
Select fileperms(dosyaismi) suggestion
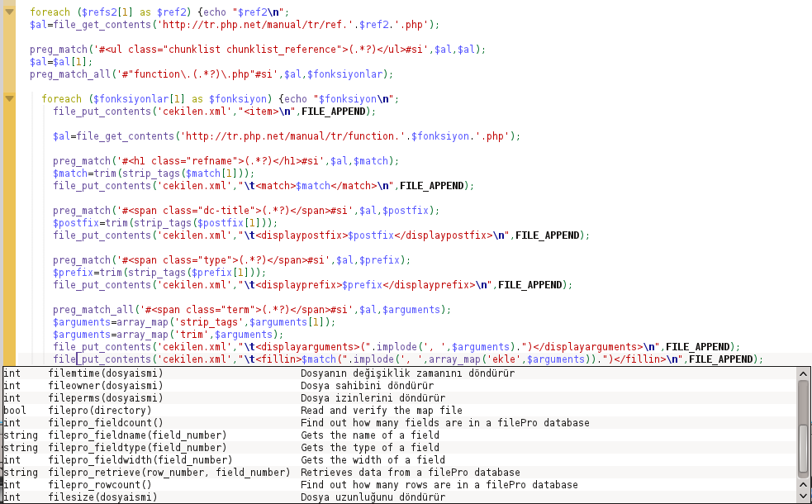tap(399, 397)
